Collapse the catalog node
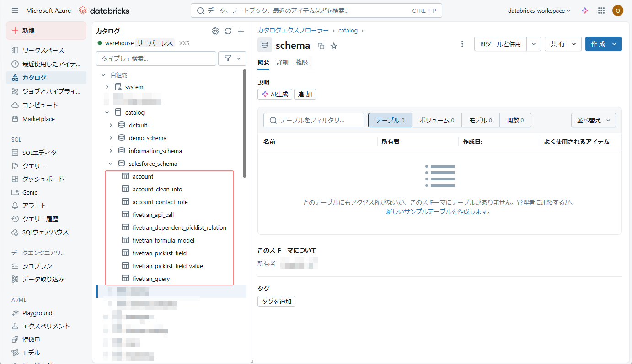The width and height of the screenshot is (632, 364). [107, 112]
